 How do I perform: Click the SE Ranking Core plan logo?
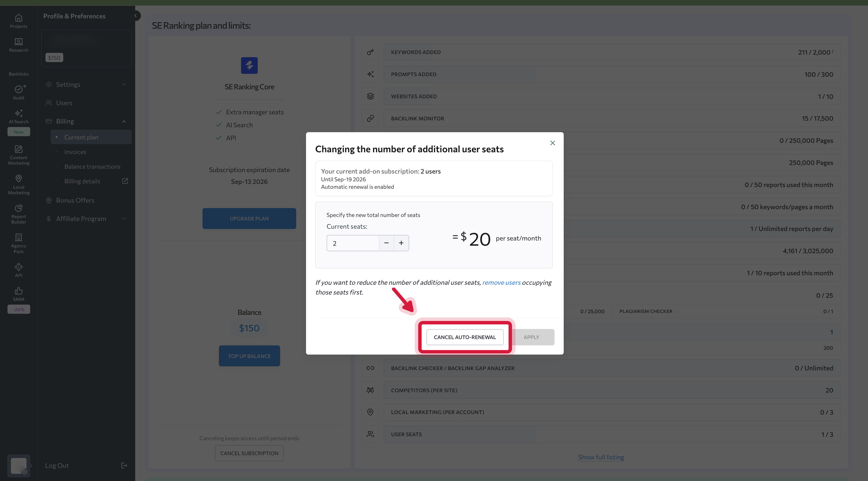(x=249, y=65)
